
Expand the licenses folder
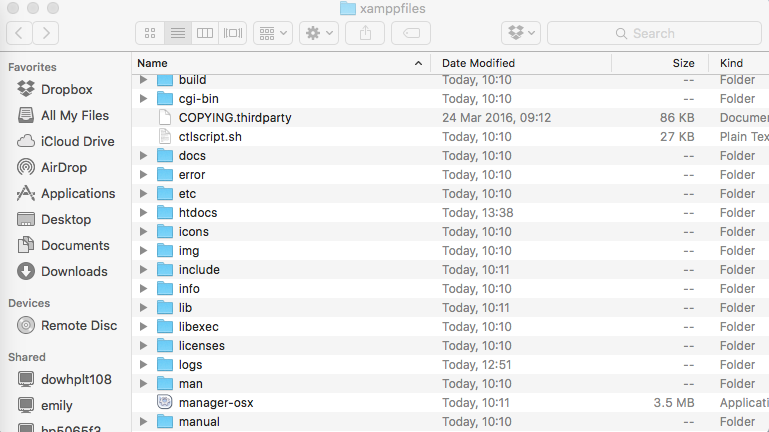pos(143,346)
